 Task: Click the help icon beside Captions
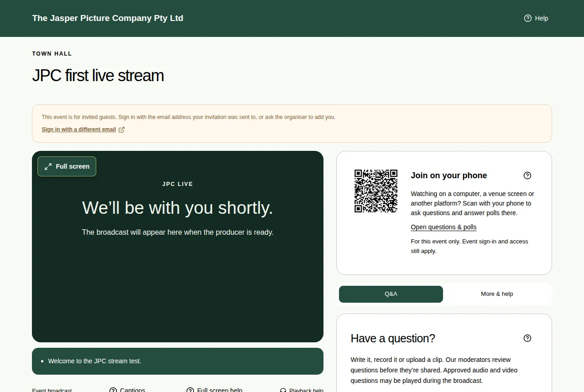coord(113,390)
